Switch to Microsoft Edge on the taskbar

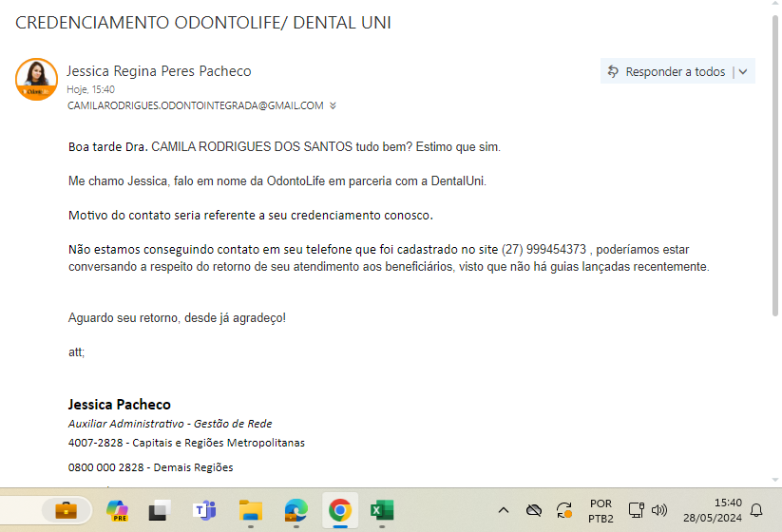pyautogui.click(x=296, y=510)
